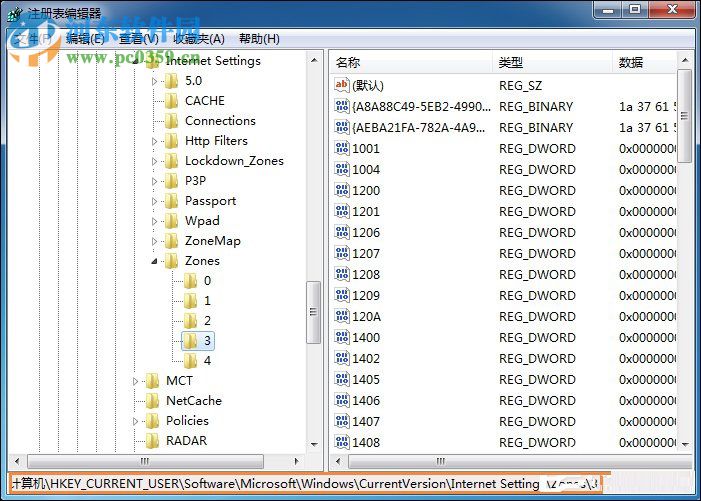The image size is (701, 501).
Task: Click icon of {AEBA21FA-782A-4A9... value
Action: (342, 127)
